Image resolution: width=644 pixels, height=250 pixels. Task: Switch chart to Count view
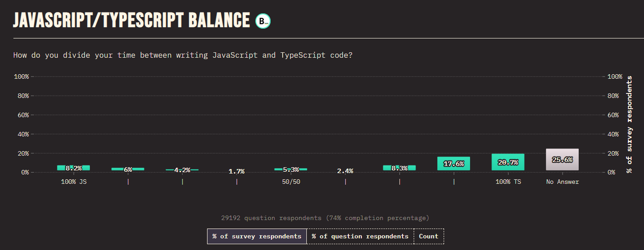(428, 236)
